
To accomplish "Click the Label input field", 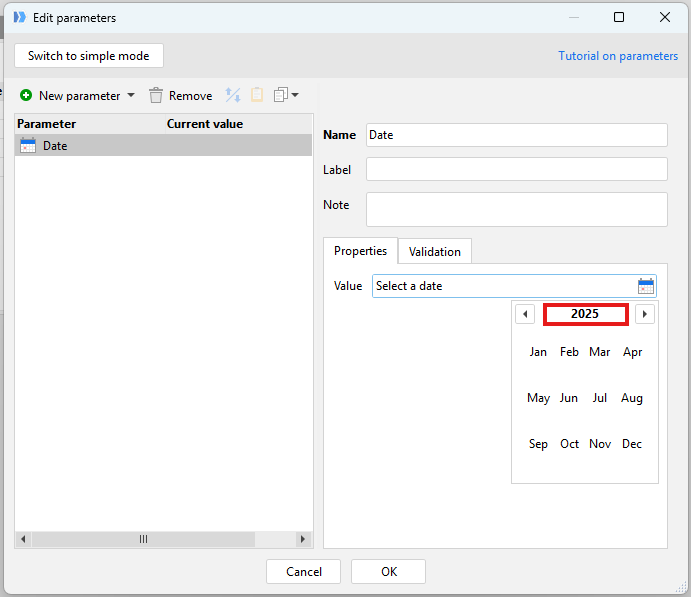I will coord(516,169).
